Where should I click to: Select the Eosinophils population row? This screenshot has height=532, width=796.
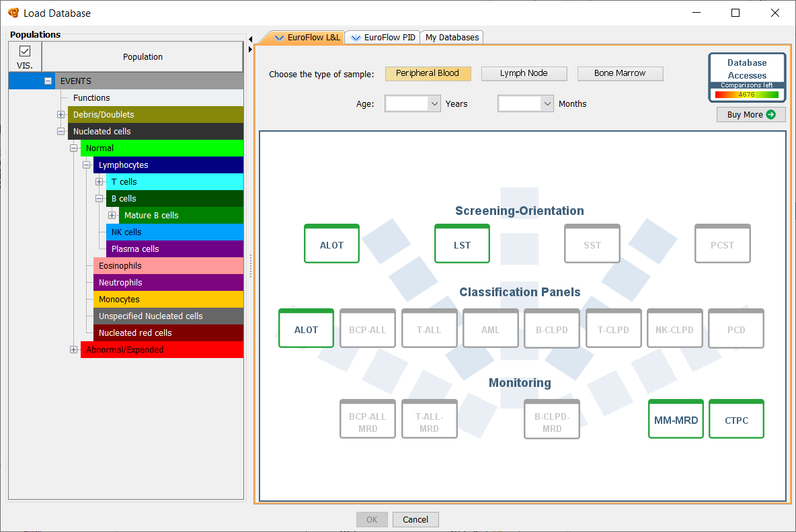[x=168, y=265]
